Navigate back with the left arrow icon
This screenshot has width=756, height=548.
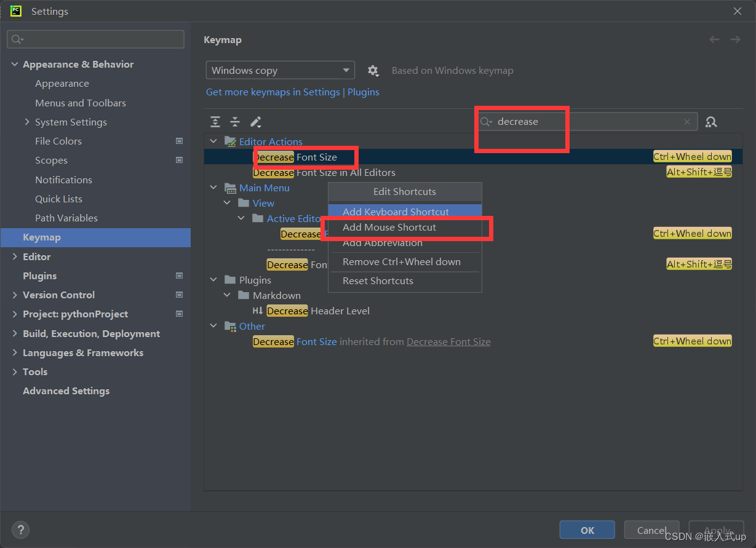point(714,39)
